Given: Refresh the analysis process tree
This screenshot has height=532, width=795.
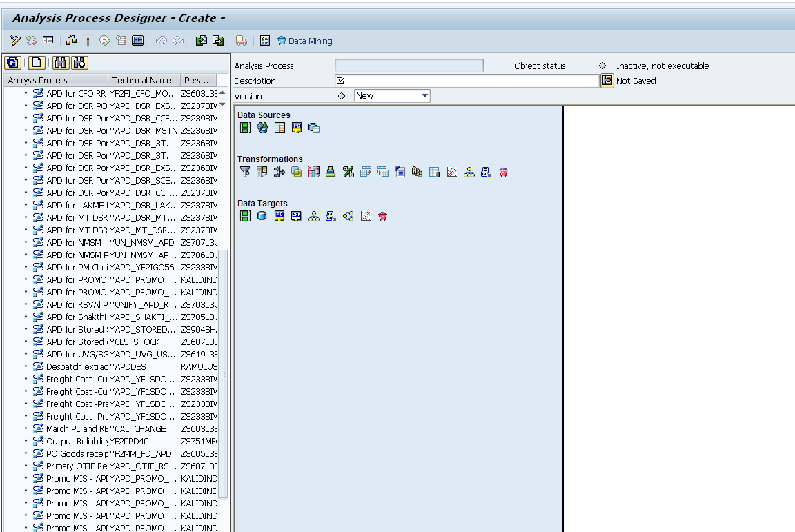Looking at the screenshot, I should tap(12, 63).
